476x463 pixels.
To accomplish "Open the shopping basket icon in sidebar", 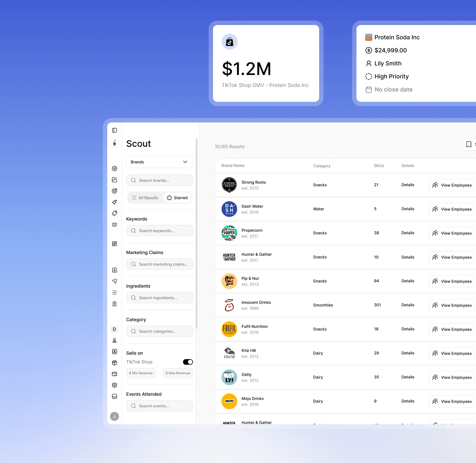I will [x=114, y=225].
